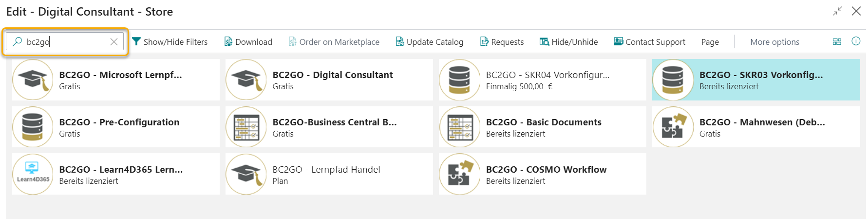Viewport: 868px width, 219px height.
Task: Expand More options menu
Action: (x=774, y=42)
